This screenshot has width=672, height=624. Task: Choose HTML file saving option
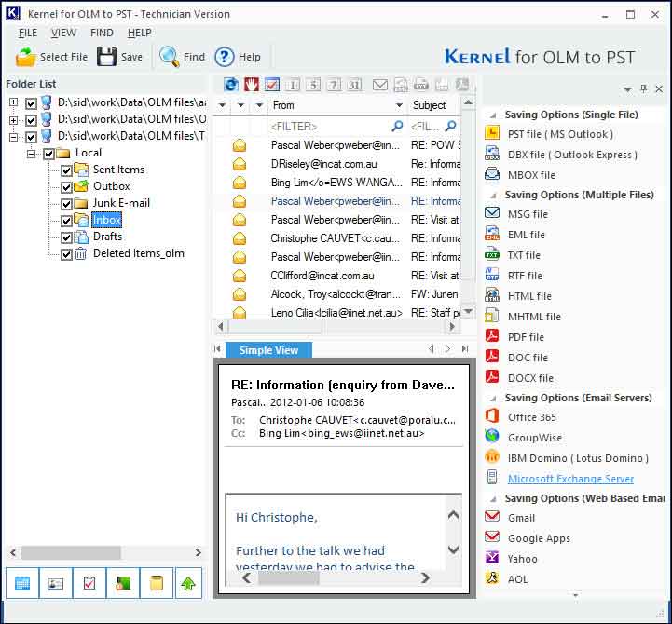pos(529,296)
